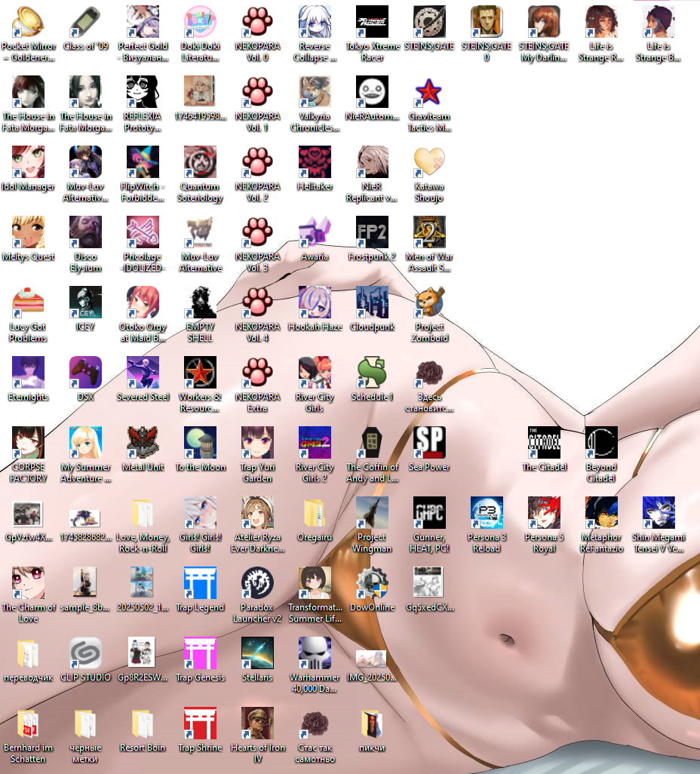Select the Idol Manager shortcut
700x774 pixels.
point(28,162)
